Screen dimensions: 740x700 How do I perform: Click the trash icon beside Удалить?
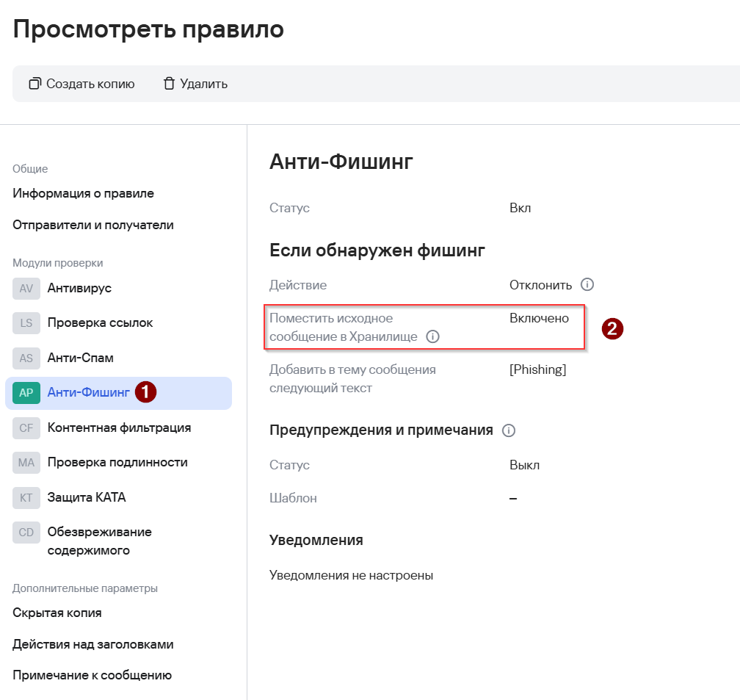[169, 84]
